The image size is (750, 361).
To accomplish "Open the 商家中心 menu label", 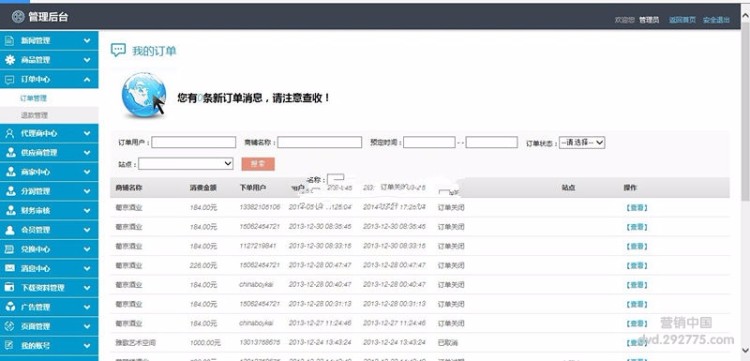I will pyautogui.click(x=35, y=172).
